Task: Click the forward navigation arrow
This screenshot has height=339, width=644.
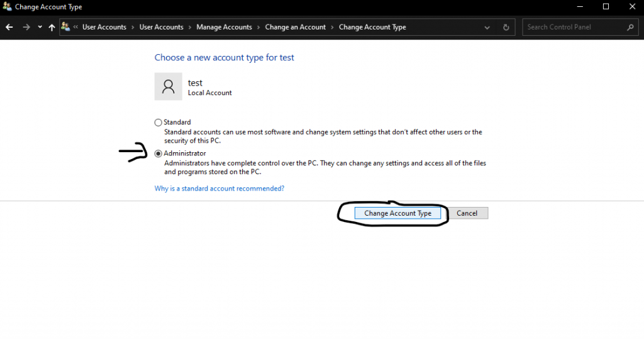Action: click(x=26, y=27)
